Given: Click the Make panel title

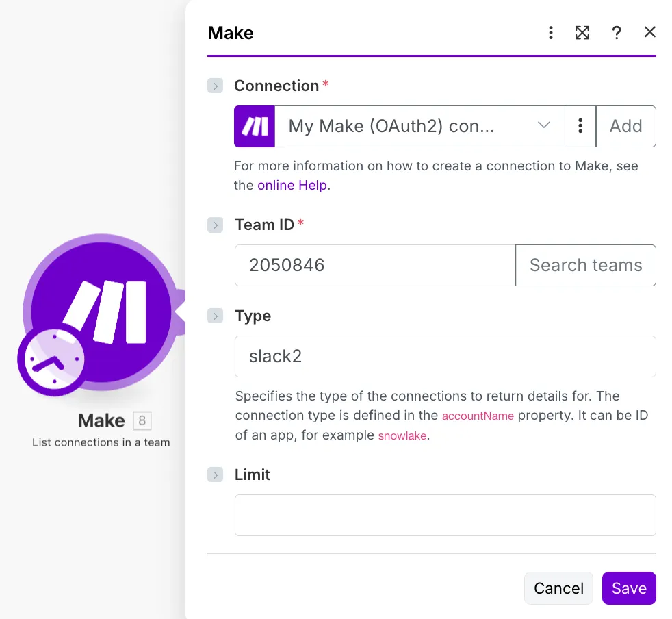Looking at the screenshot, I should coord(231,33).
